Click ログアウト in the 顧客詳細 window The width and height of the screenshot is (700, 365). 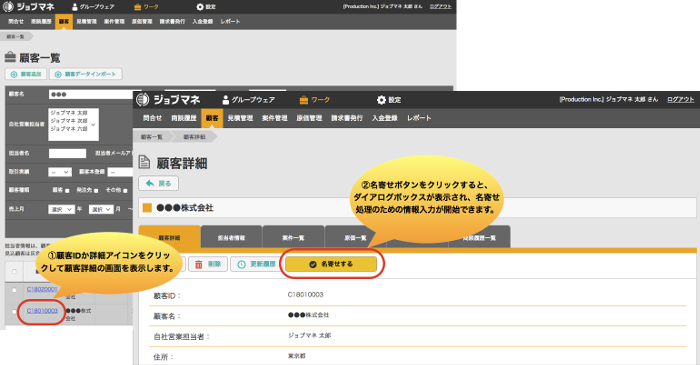tap(680, 100)
